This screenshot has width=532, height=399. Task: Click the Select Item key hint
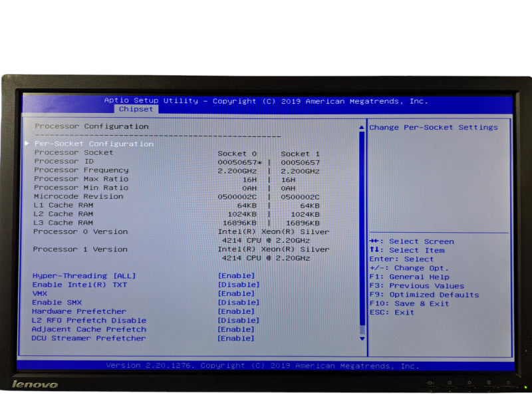(x=407, y=251)
